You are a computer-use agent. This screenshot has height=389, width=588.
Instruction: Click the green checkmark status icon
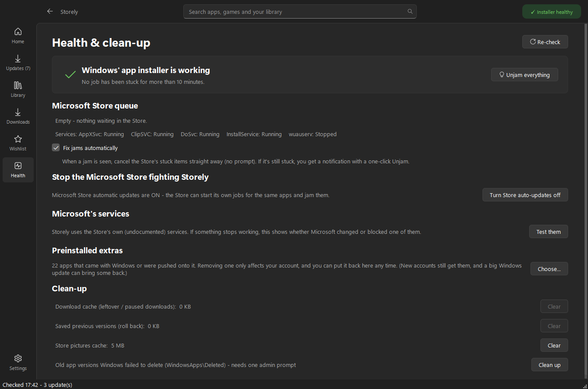(70, 75)
